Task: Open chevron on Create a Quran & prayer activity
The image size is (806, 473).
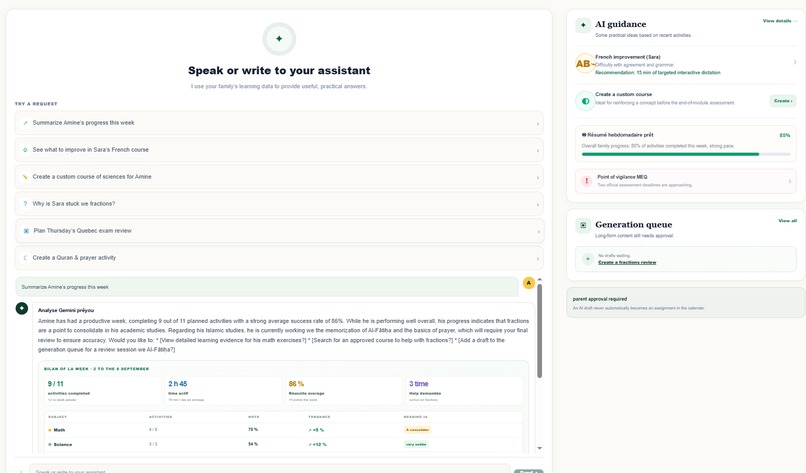Action: point(538,259)
